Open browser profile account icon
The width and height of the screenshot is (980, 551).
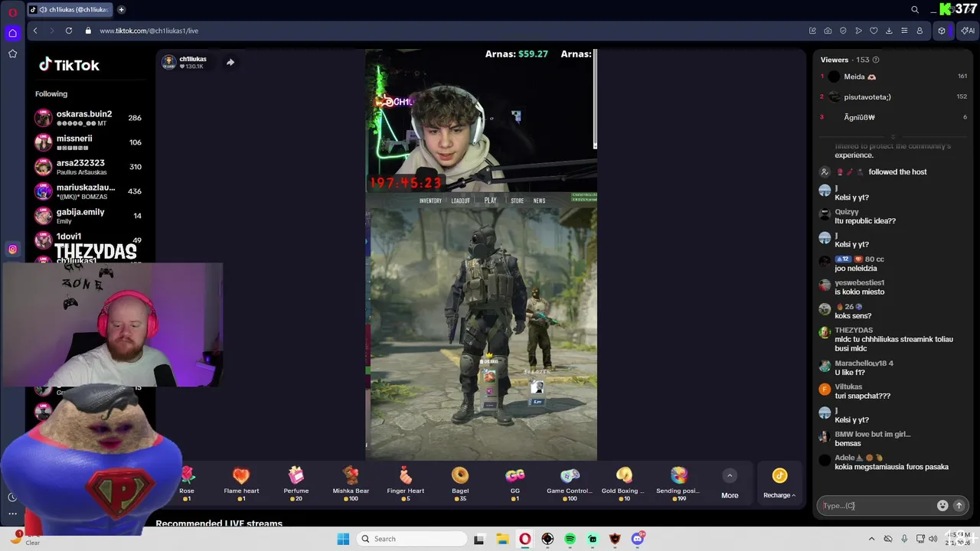click(920, 31)
